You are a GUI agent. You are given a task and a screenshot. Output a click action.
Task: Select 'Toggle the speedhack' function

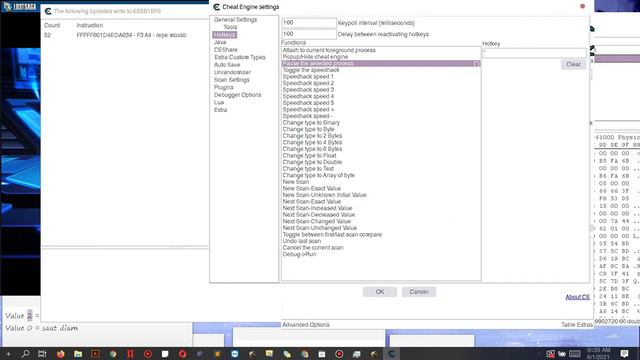pos(381,70)
